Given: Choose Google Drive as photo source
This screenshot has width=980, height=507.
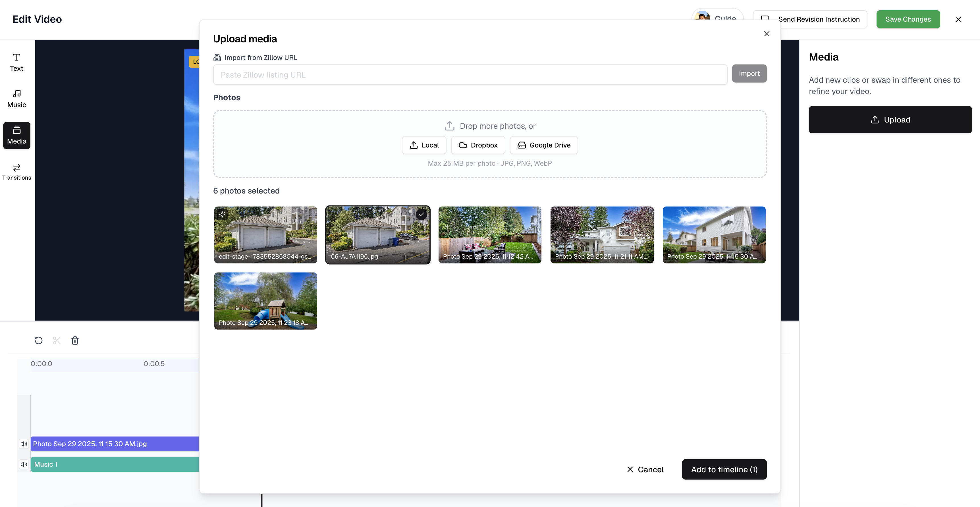Looking at the screenshot, I should pos(544,145).
